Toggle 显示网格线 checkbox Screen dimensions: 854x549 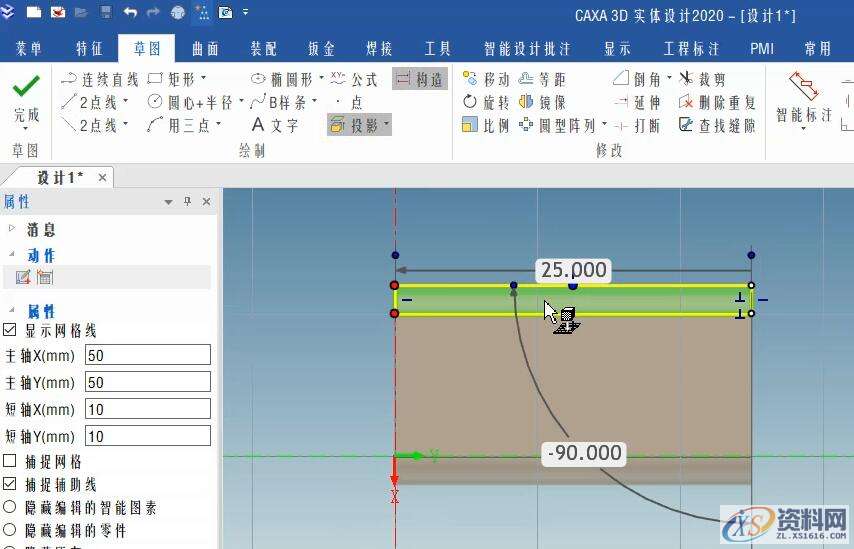pyautogui.click(x=10, y=330)
